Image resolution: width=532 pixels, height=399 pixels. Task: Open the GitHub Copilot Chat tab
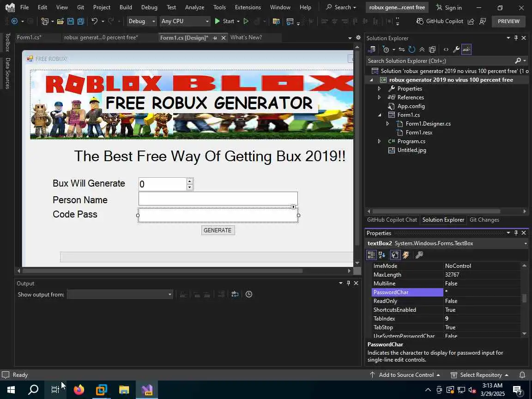(x=392, y=220)
